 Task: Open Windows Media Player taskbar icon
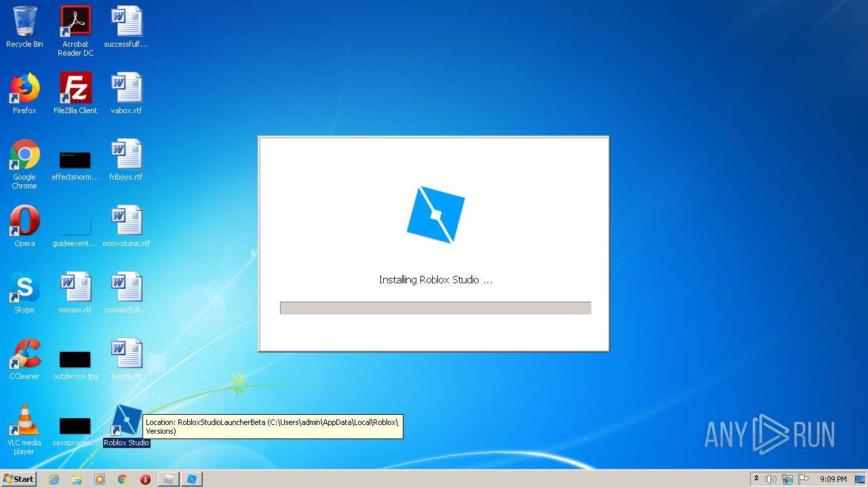100,479
